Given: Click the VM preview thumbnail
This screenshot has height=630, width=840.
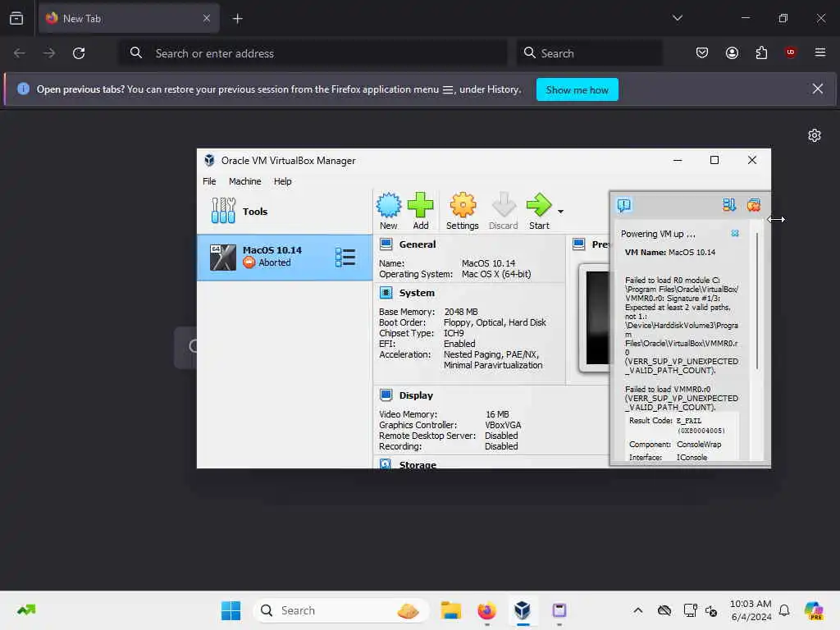Looking at the screenshot, I should click(594, 317).
